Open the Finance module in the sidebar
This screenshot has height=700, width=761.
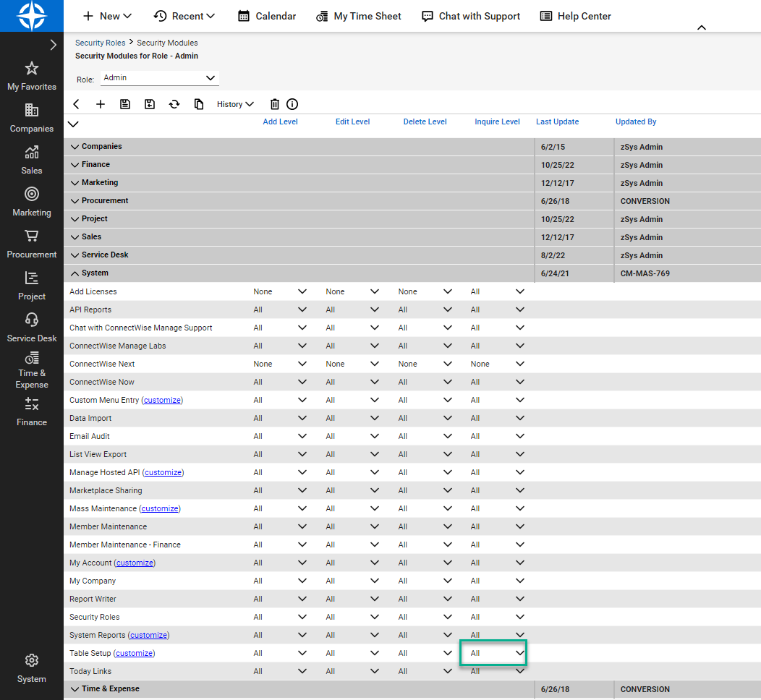pyautogui.click(x=32, y=412)
